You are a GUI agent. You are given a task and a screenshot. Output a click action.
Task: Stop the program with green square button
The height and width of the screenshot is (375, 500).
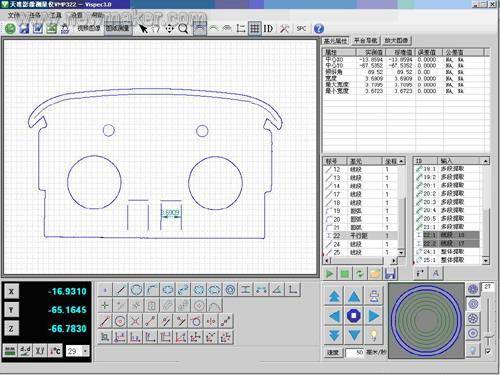pos(345,274)
